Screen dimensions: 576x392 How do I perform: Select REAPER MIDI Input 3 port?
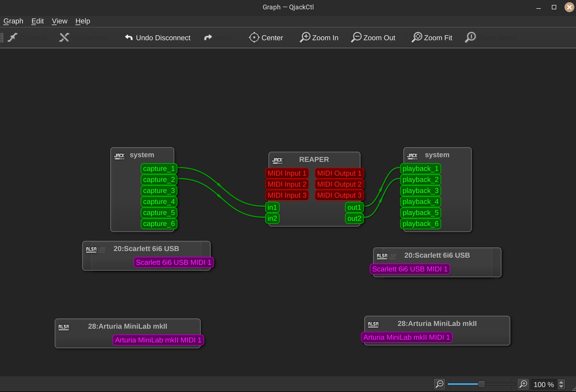tap(287, 196)
